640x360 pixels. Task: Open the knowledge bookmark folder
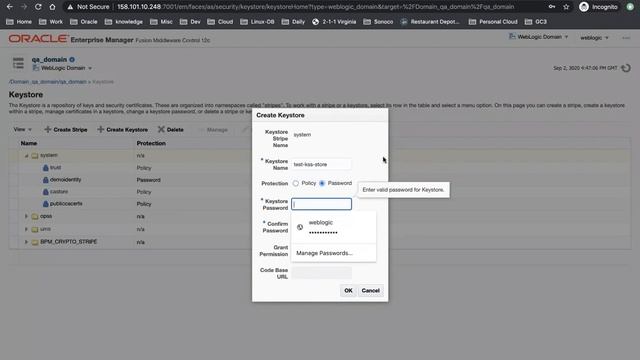tap(124, 22)
